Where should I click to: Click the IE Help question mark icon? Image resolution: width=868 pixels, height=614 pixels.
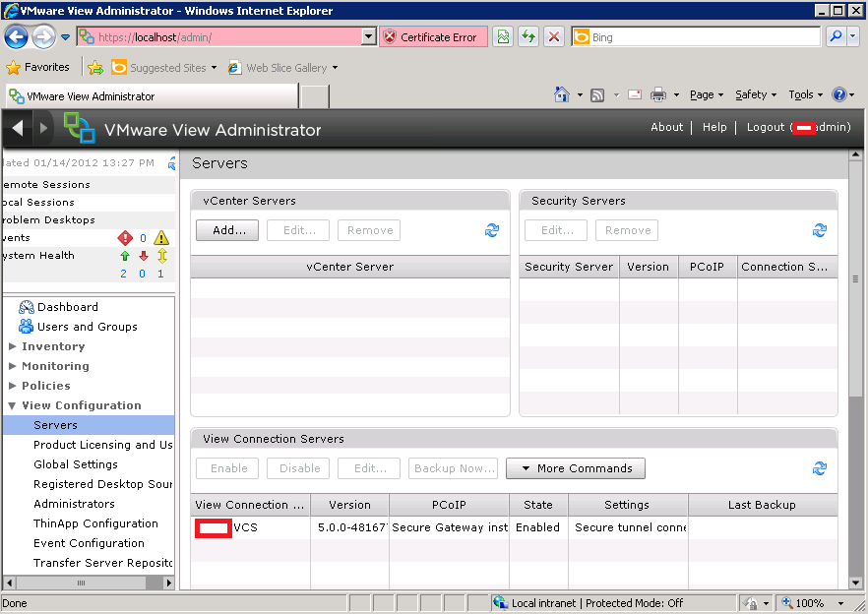pos(839,94)
